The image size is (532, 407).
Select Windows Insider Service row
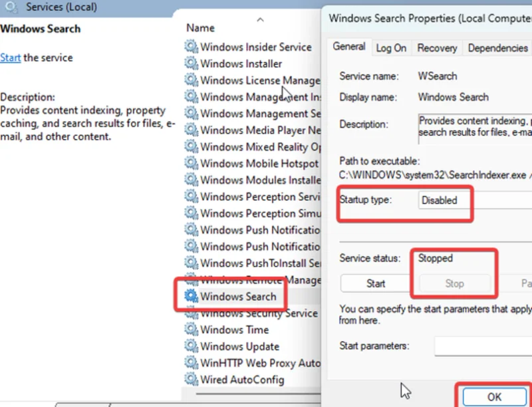pyautogui.click(x=253, y=47)
